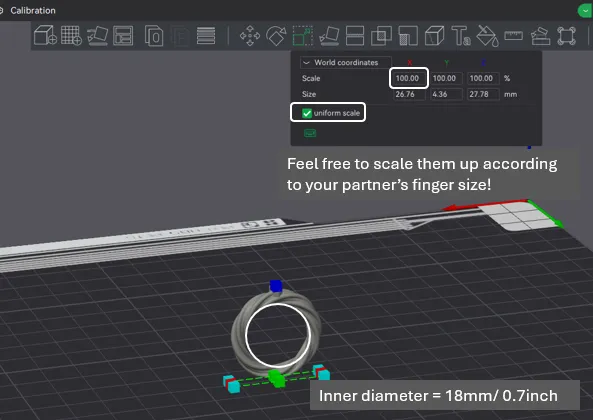Click the X scale percentage field
Image resolution: width=593 pixels, height=420 pixels.
tap(408, 78)
